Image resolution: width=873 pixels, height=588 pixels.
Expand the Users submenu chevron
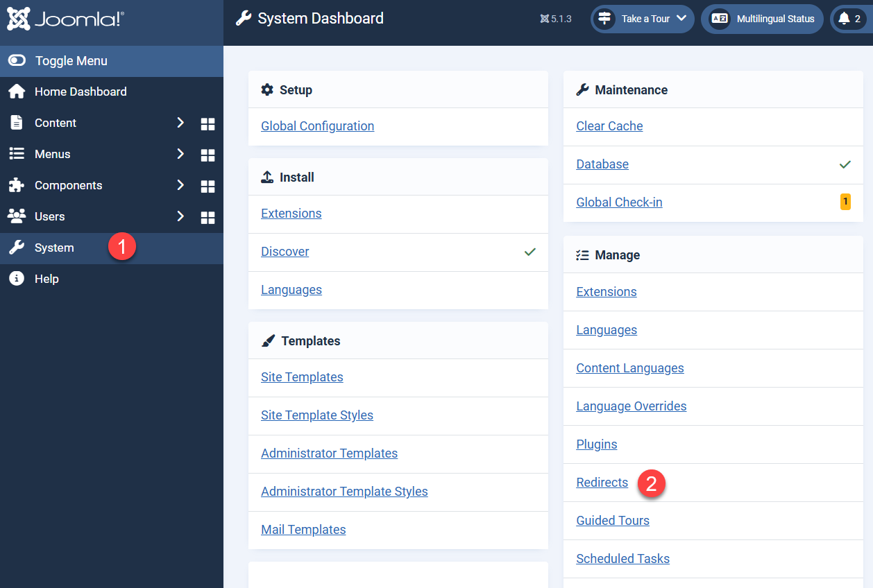180,216
